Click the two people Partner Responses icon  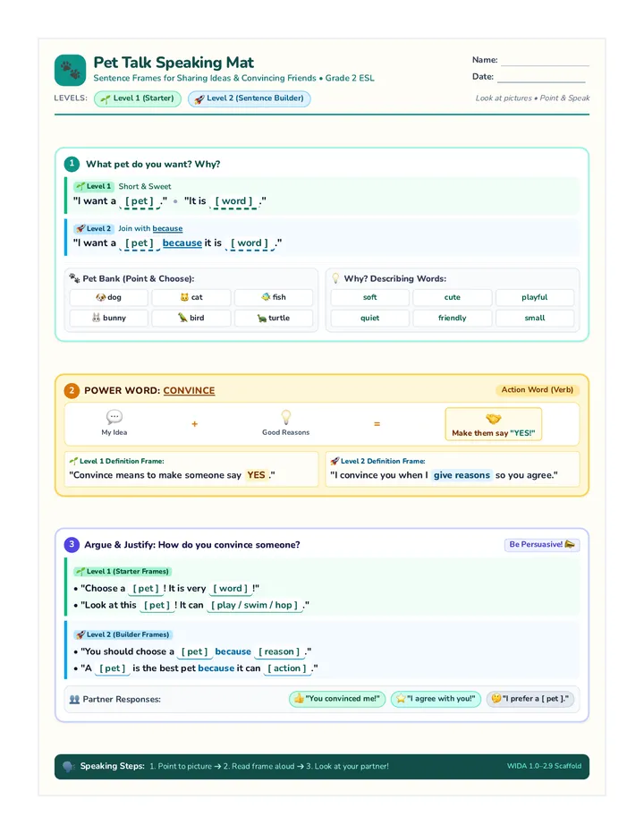[x=74, y=699]
